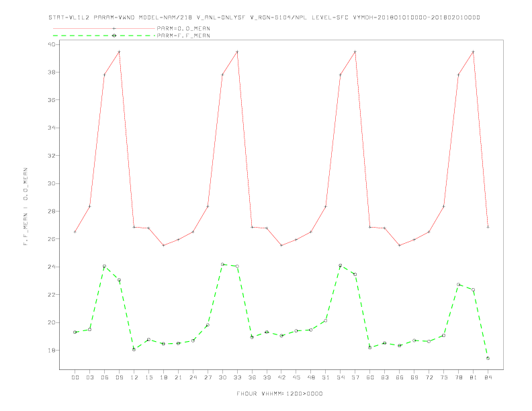532x411 pixels.
Task: Click the 15 forecast hour label on horizontal axis
Action: coord(148,377)
